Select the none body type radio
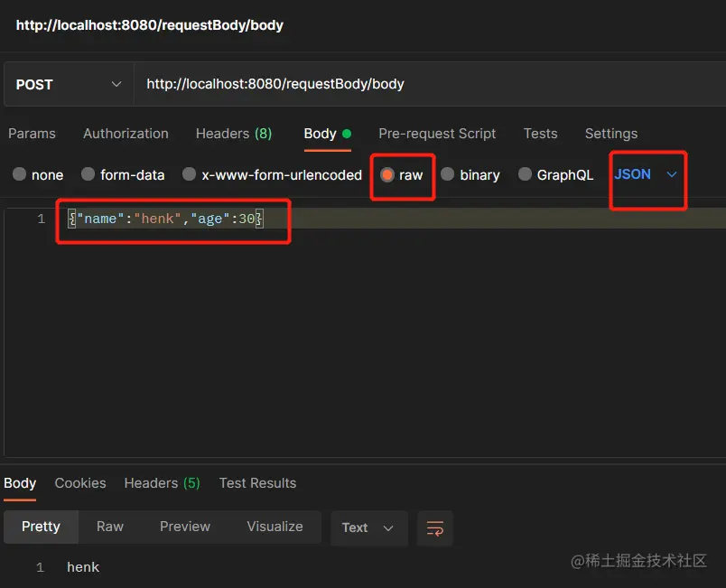 click(x=38, y=175)
